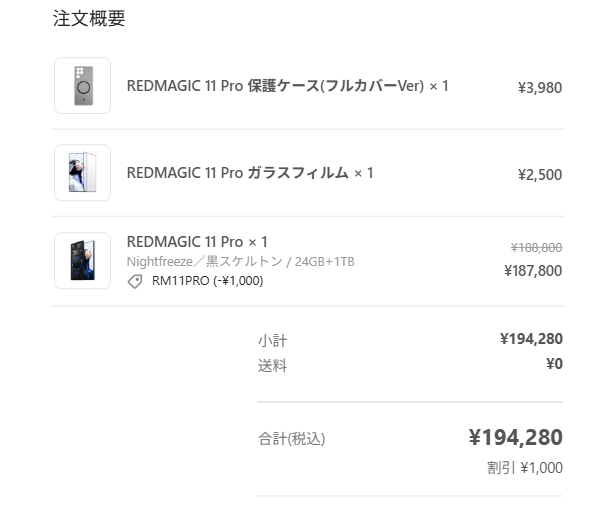Click the 割引 ¥1,000 discount line

point(524,468)
